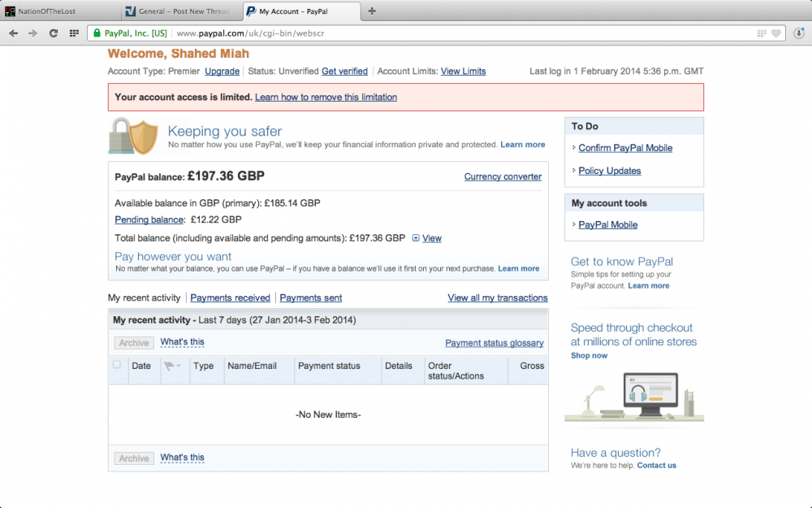The height and width of the screenshot is (508, 812).
Task: Click inside the browser address bar
Action: [x=325, y=33]
